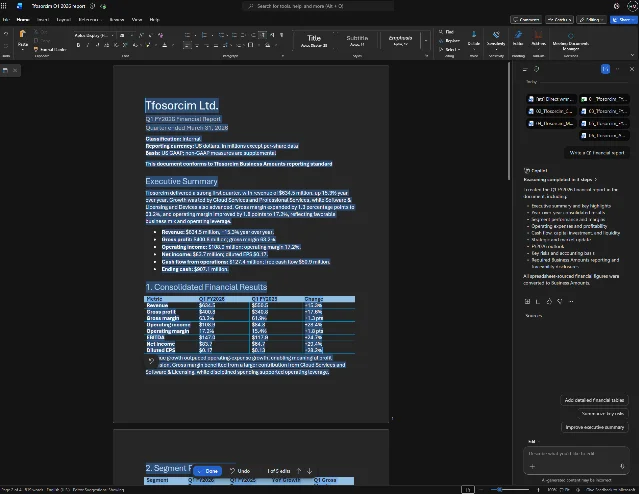Click Format Painter in clipboard group

coord(51,49)
